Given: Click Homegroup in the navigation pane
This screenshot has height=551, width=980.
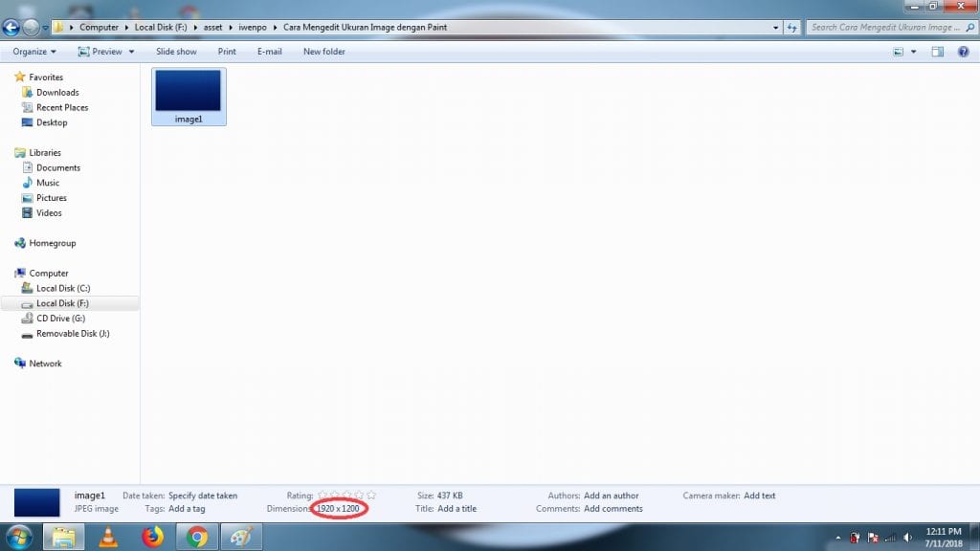Looking at the screenshot, I should pos(52,243).
